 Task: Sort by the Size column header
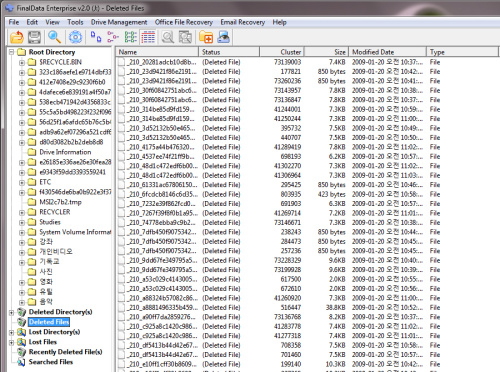[x=327, y=52]
